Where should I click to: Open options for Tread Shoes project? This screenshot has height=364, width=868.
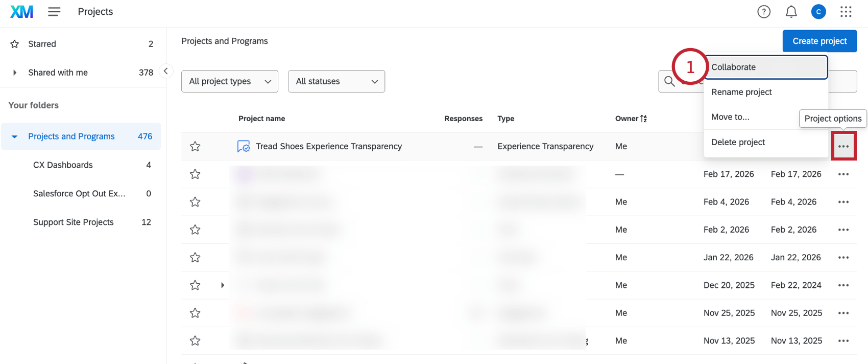tap(843, 147)
